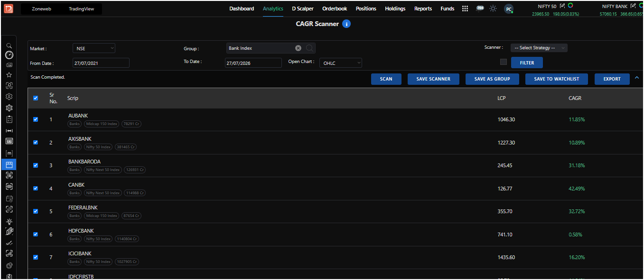Click the BANKBARODA scrip name
Viewport: 644px width, 280px height.
pyautogui.click(x=84, y=162)
